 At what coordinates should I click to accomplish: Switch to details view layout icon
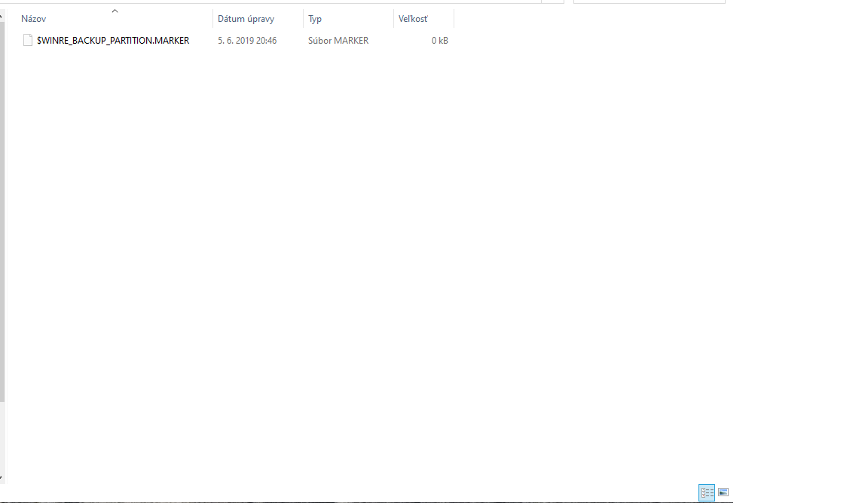(x=707, y=492)
